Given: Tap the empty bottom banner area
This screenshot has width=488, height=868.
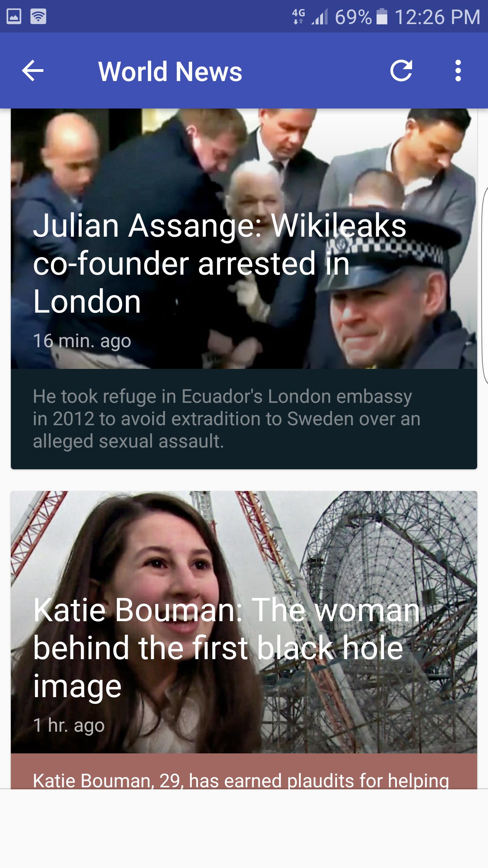Looking at the screenshot, I should 244,829.
